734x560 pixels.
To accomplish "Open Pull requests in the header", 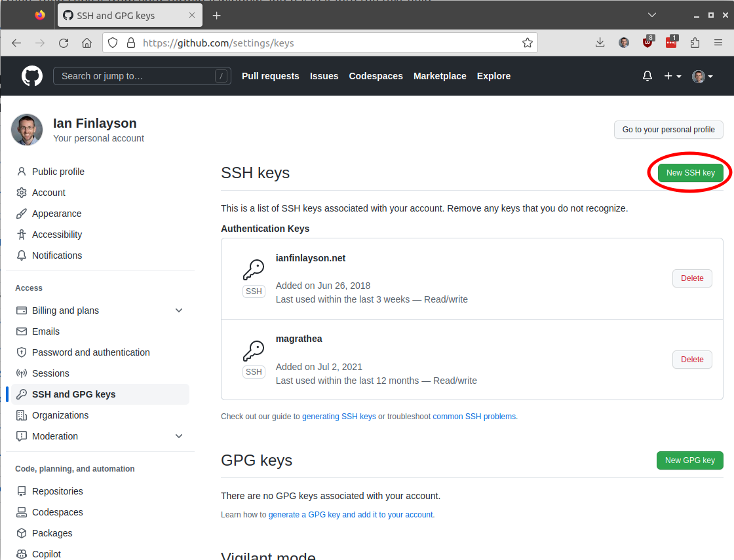I will pos(270,76).
